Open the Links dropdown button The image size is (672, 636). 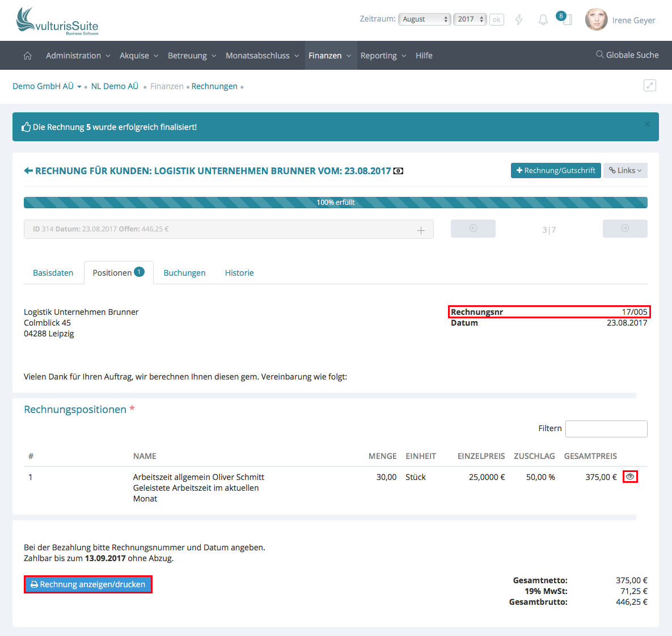625,171
